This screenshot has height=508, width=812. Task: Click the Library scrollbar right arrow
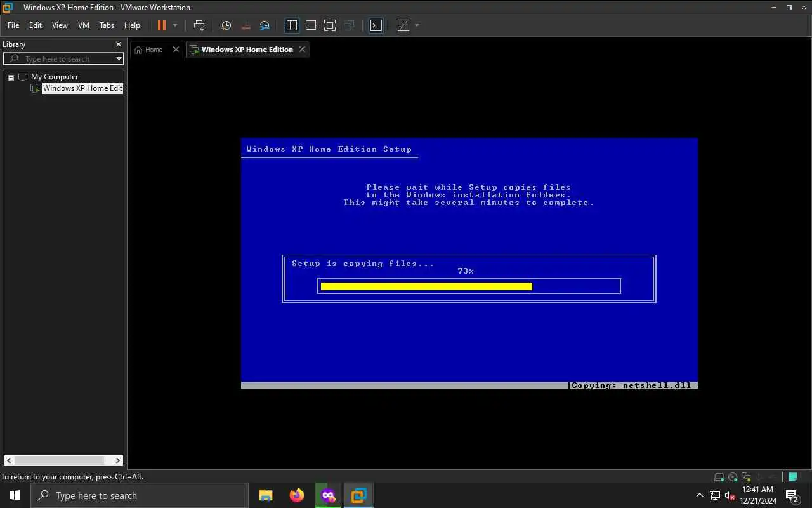click(118, 461)
